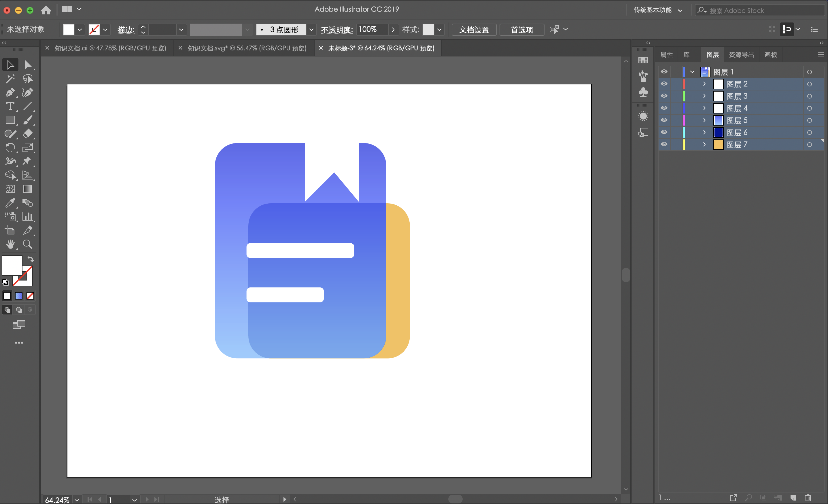Image resolution: width=828 pixels, height=504 pixels.
Task: Toggle target circle for 图层 7
Action: [809, 145]
